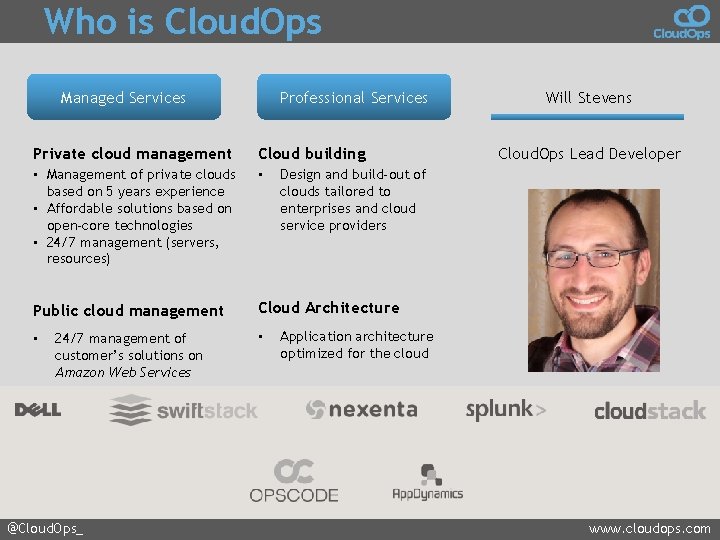Click the SwiftStack logo
This screenshot has height=540, width=720.
point(183,410)
